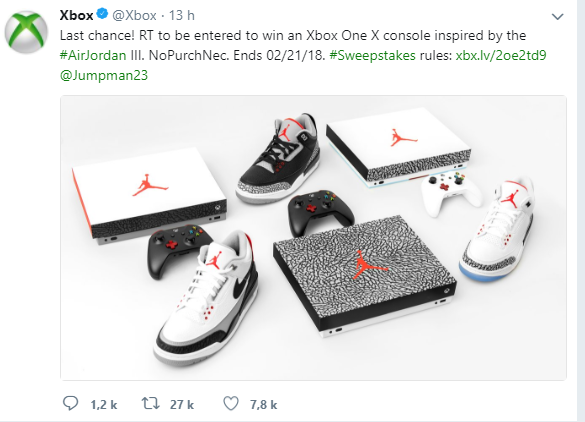Viewport: 585px width, 422px height.
Task: View the 1,2 k replies count
Action: 104,404
